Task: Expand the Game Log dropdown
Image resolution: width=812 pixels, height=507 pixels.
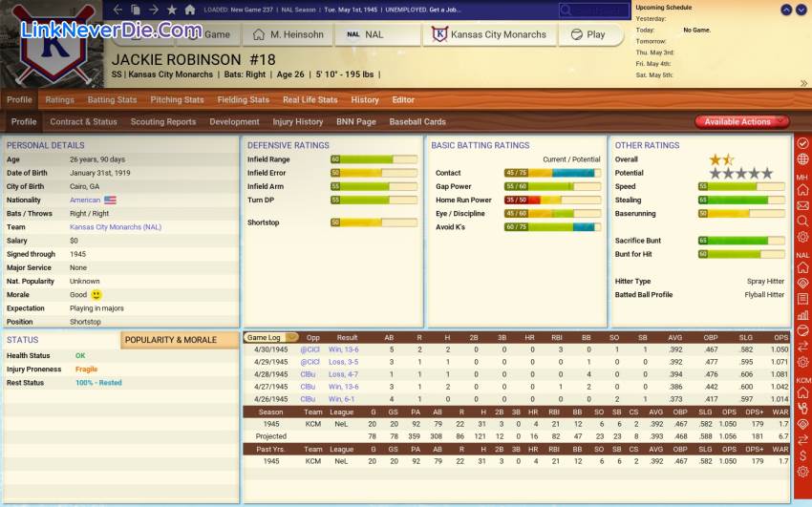Action: (270, 337)
